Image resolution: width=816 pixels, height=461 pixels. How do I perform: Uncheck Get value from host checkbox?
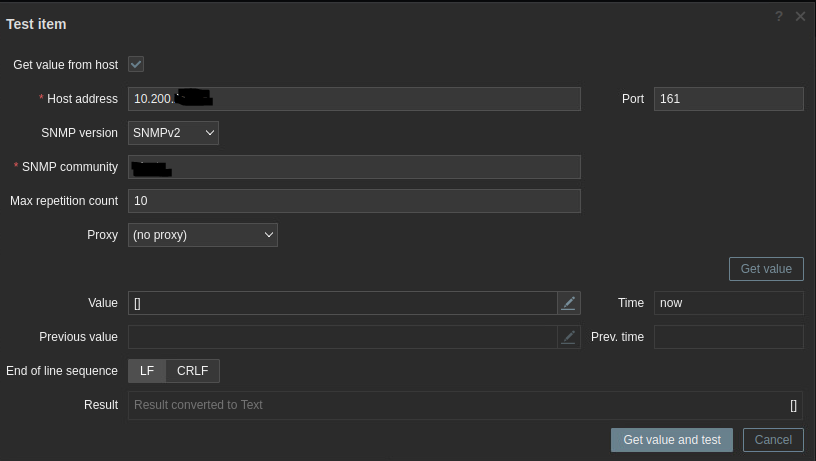click(x=137, y=65)
